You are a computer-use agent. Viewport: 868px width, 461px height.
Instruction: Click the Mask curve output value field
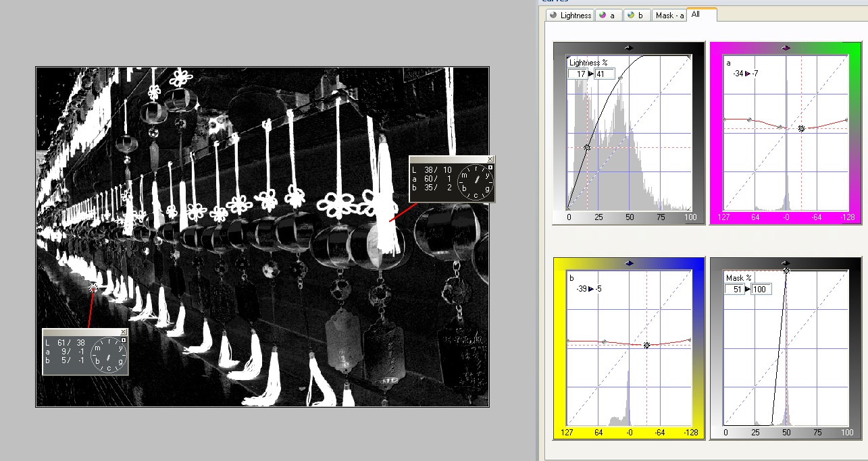(x=761, y=289)
